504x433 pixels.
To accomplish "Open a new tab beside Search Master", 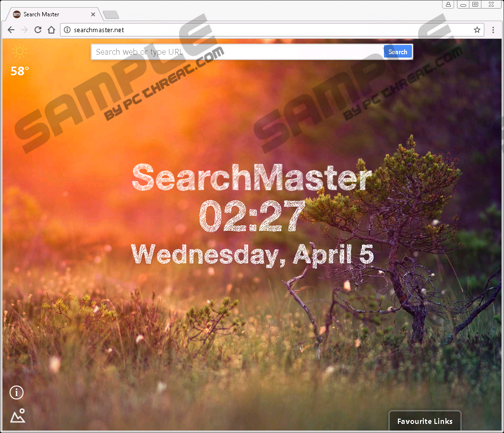I will coord(111,15).
